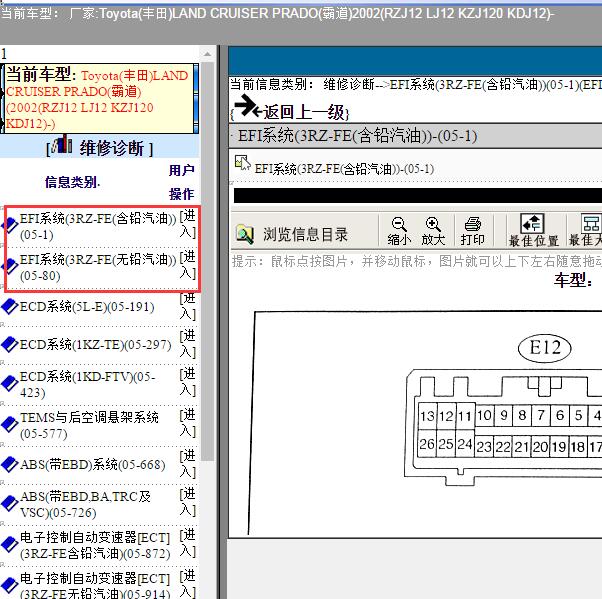
Task: Click blue book icon for ECT 3RZ-FE含铅汽油
Action: click(x=10, y=544)
